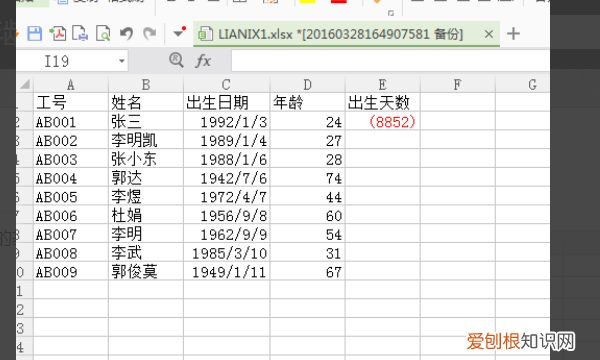
Task: Select the date cell 1992/1/3
Action: coord(227,121)
